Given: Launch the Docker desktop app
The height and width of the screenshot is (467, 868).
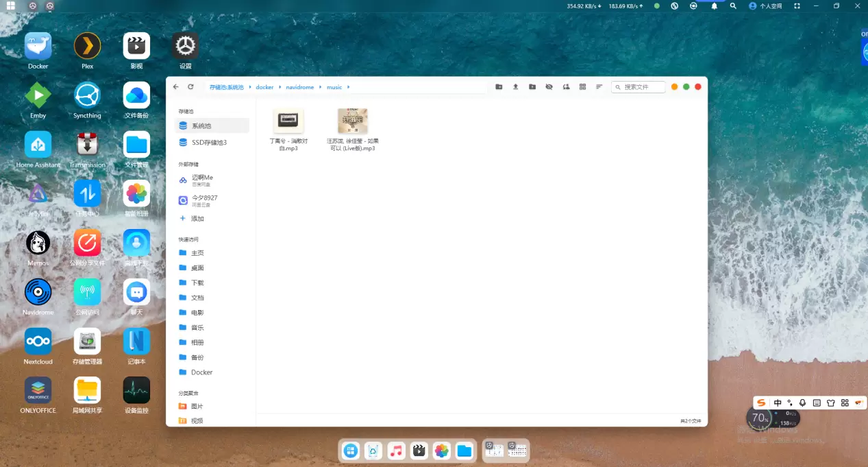Looking at the screenshot, I should pos(38,47).
